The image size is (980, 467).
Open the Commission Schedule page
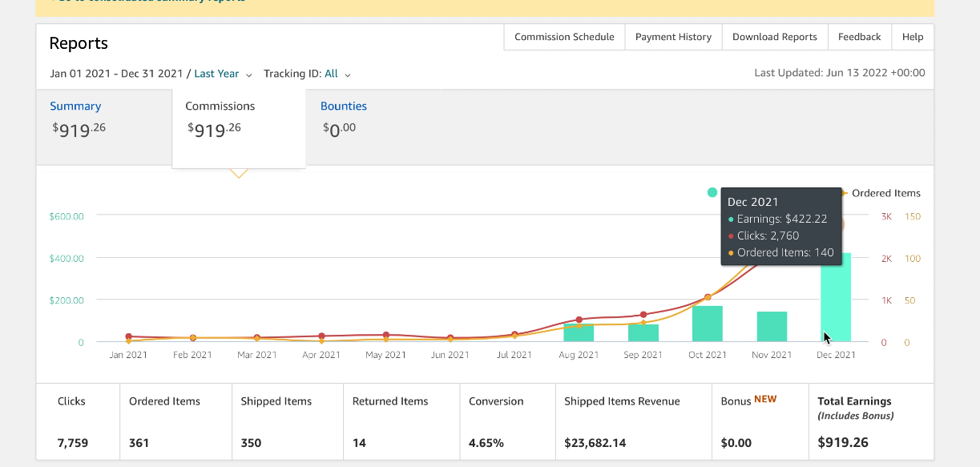564,37
